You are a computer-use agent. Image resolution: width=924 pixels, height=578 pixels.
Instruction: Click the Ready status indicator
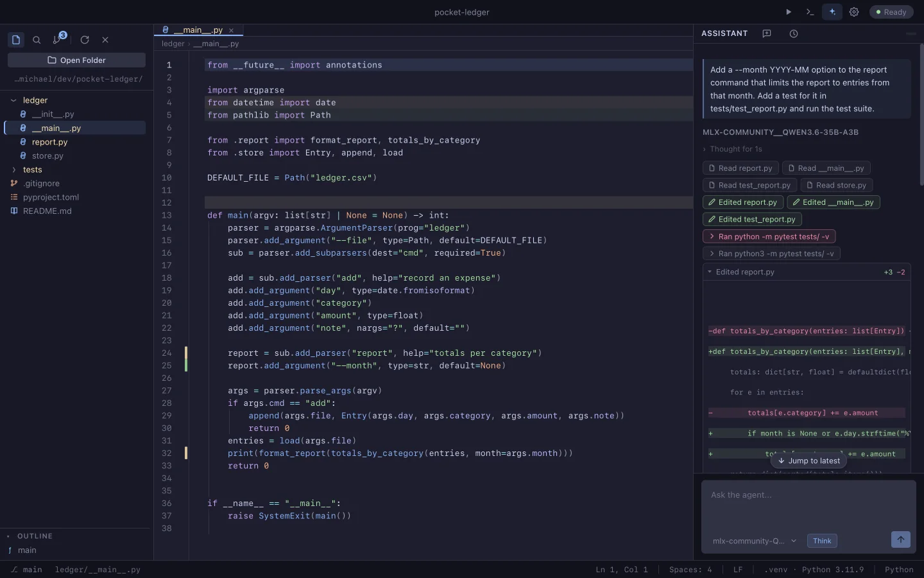tap(891, 12)
